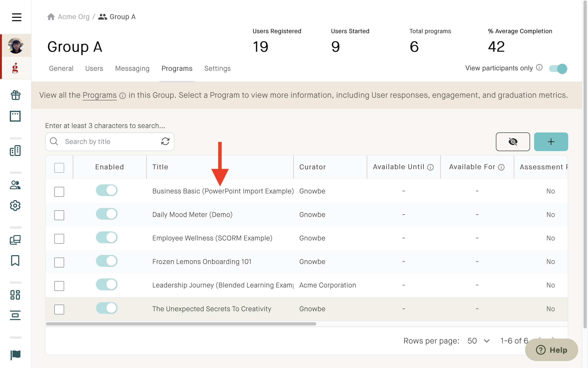
Task: Click the home icon in breadcrumb
Action: (51, 17)
